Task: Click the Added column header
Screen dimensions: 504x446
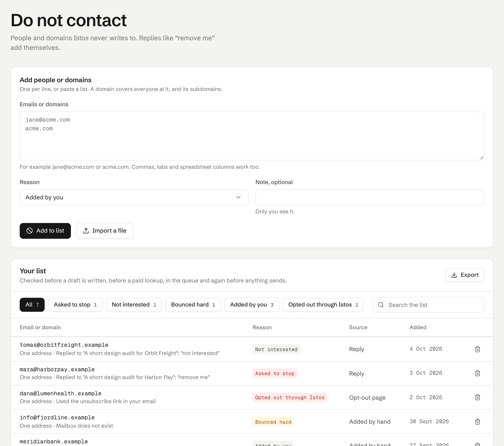Action: [x=418, y=327]
